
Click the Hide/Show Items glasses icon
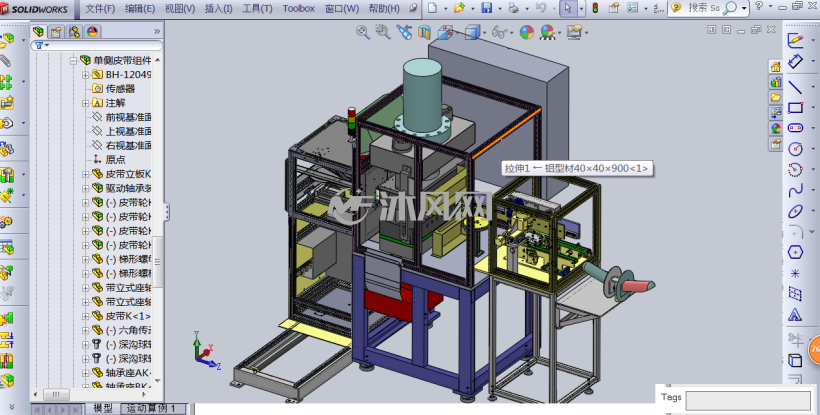point(499,32)
